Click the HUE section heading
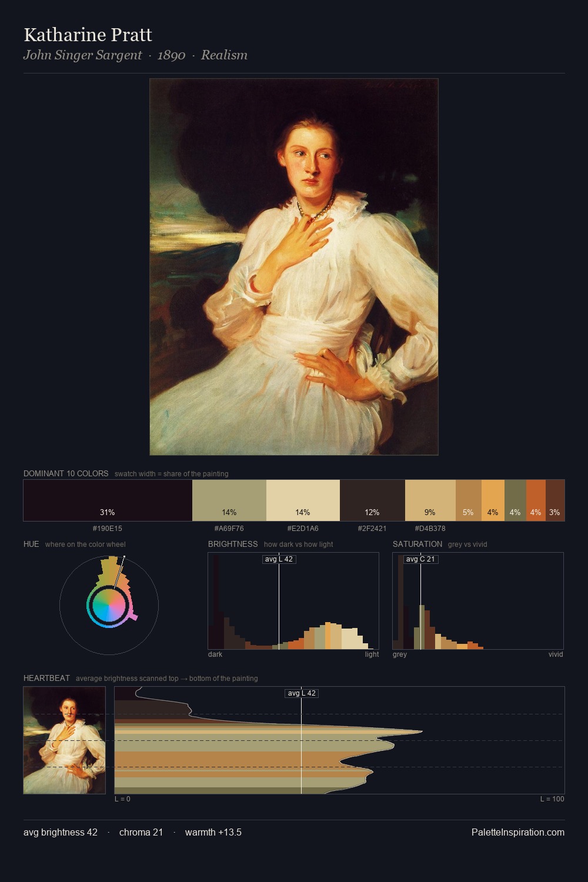 click(x=31, y=544)
